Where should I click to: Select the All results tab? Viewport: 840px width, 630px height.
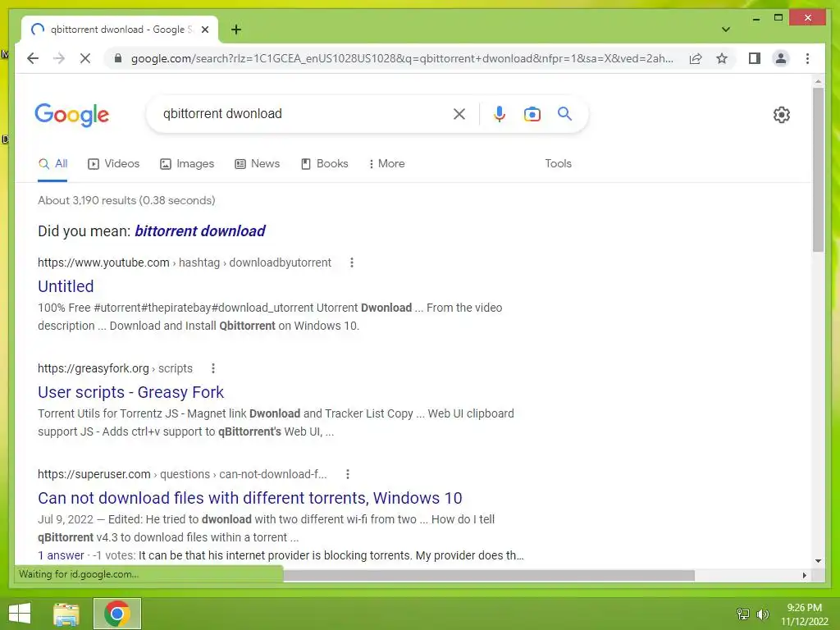click(52, 164)
